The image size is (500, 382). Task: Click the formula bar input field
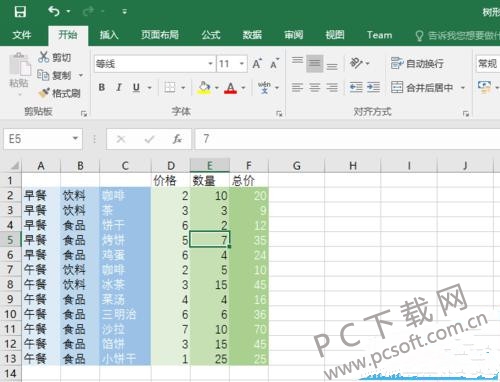(347, 139)
